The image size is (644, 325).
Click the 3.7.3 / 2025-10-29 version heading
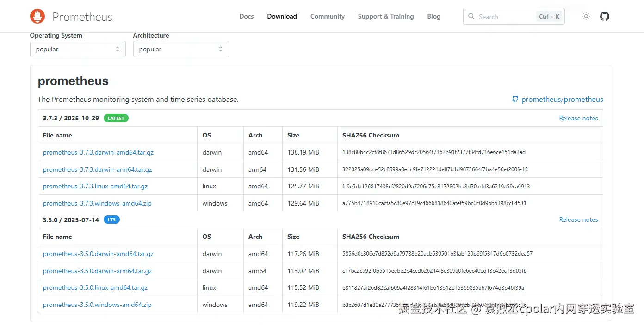[71, 118]
